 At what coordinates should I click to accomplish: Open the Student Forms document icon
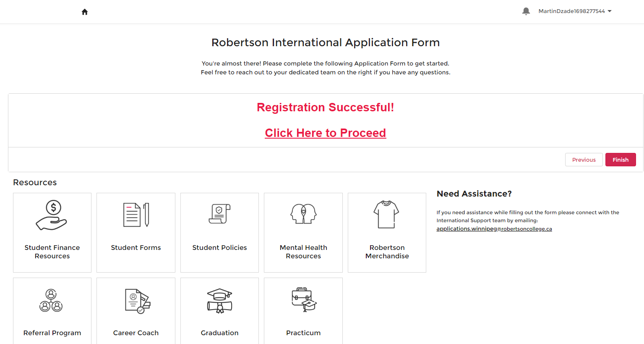coord(136,215)
